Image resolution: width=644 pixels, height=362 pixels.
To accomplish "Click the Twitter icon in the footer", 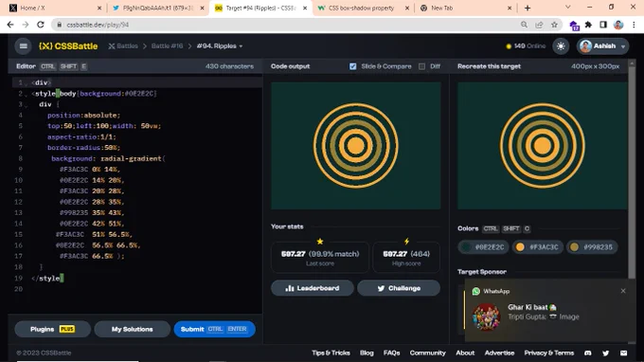I will pyautogui.click(x=606, y=353).
